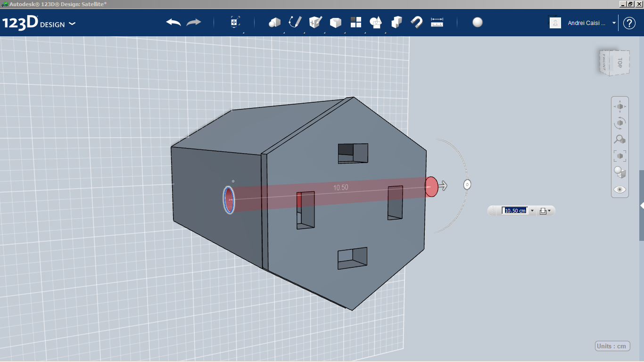644x362 pixels.
Task: Select the TOP face of view cube
Action: [620, 63]
